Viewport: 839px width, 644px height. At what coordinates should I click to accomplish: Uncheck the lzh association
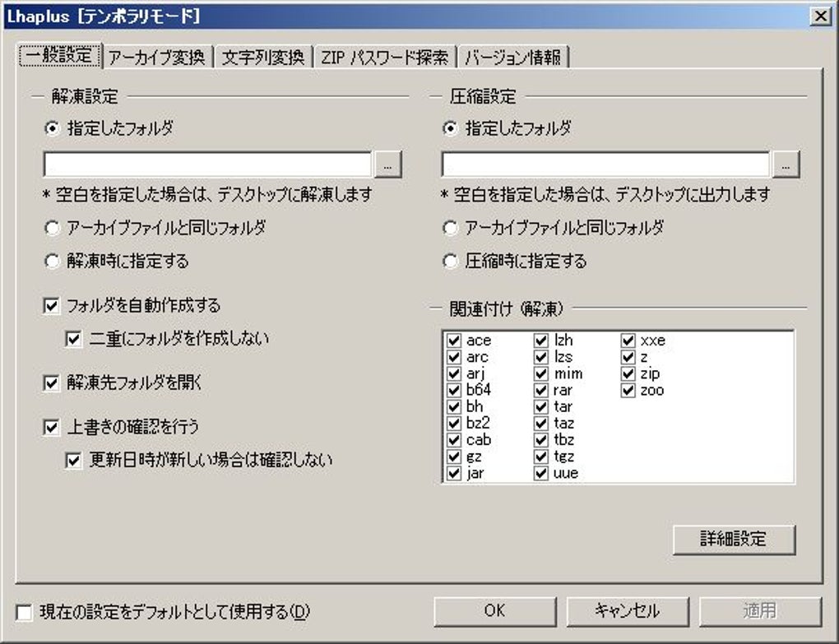point(541,341)
